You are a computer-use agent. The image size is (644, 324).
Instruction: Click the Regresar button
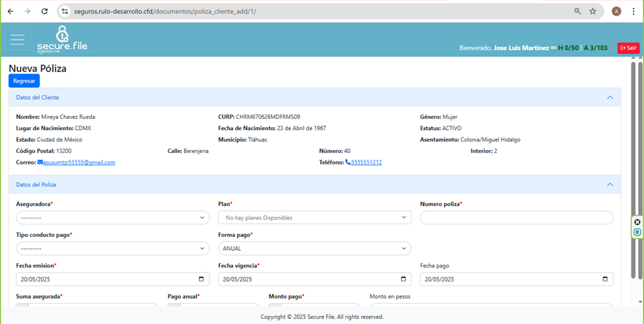[x=24, y=80]
